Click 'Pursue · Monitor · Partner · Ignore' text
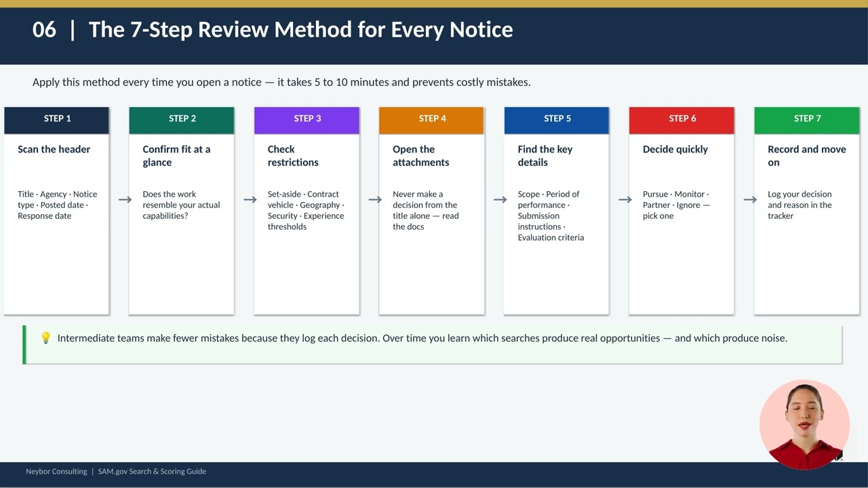 [676, 205]
